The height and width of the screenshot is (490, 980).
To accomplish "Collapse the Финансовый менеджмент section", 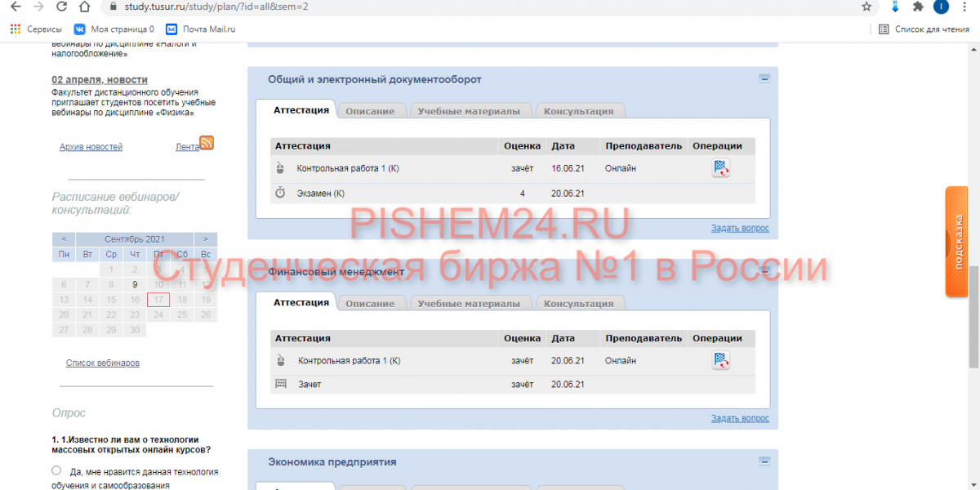I will [764, 271].
